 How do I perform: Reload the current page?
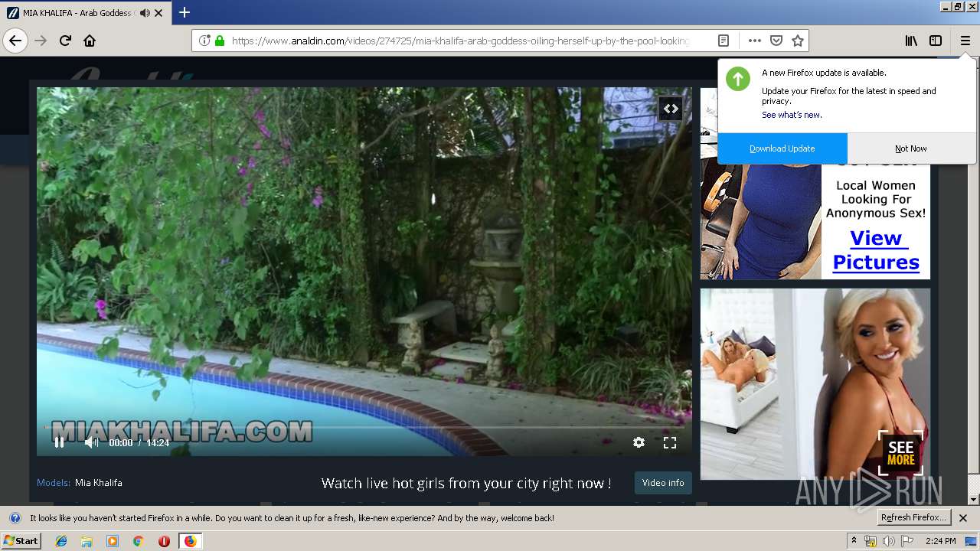point(65,41)
